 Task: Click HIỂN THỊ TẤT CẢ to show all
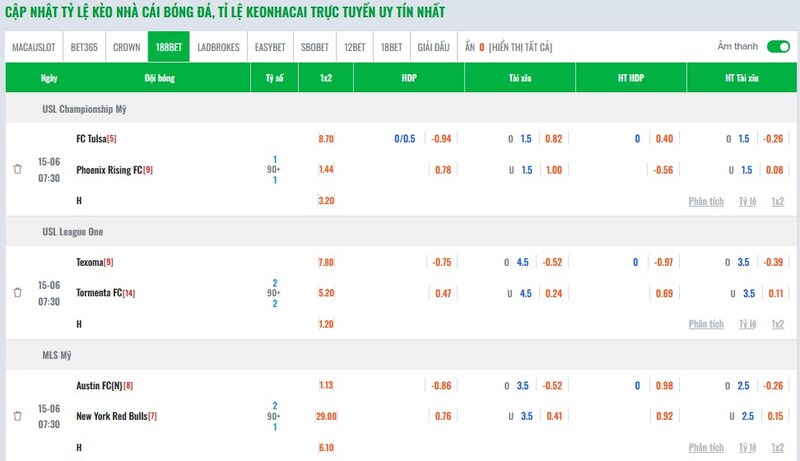pyautogui.click(x=520, y=47)
